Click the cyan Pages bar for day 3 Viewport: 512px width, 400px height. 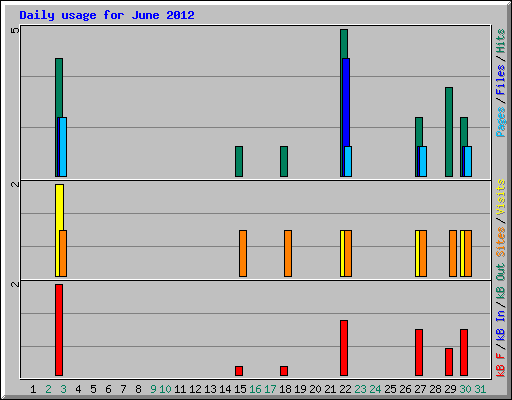(63, 147)
